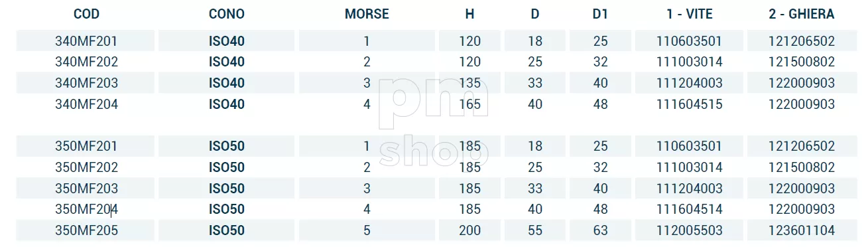This screenshot has height=251, width=868.
Task: Click the MORSE column header
Action: click(x=367, y=14)
